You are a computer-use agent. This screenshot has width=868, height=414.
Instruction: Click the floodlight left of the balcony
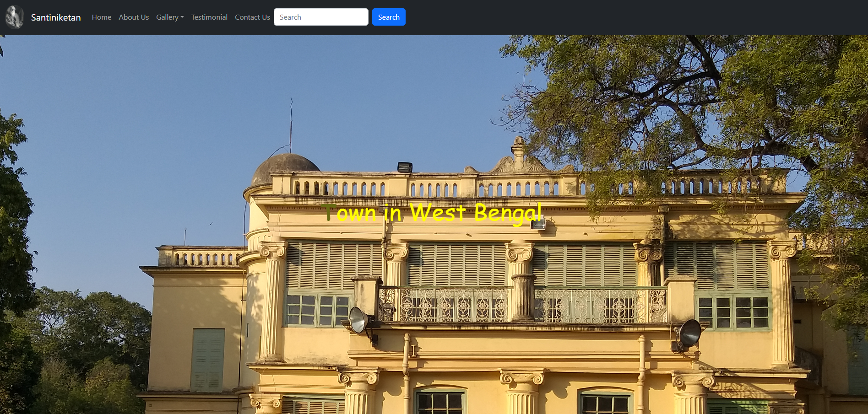click(x=359, y=320)
